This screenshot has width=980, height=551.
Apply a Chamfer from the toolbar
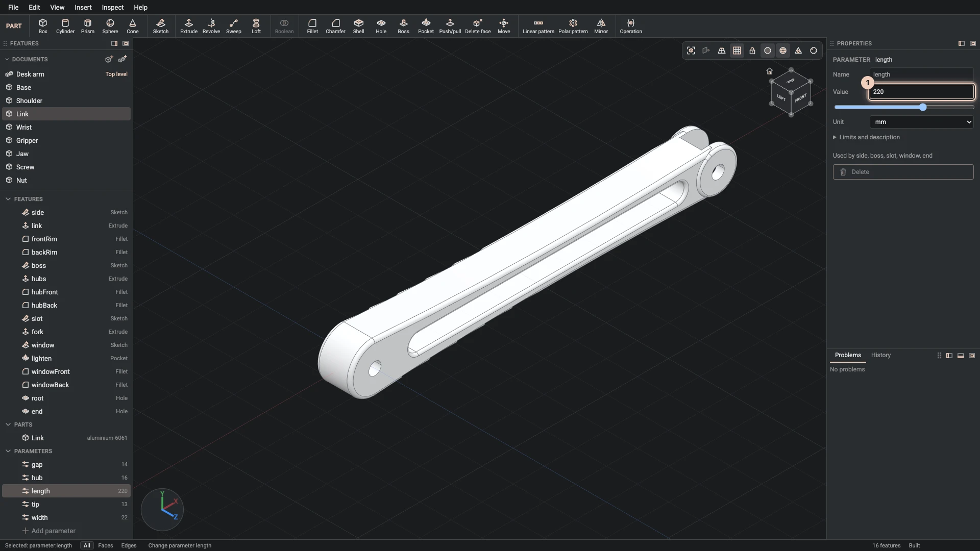(335, 26)
